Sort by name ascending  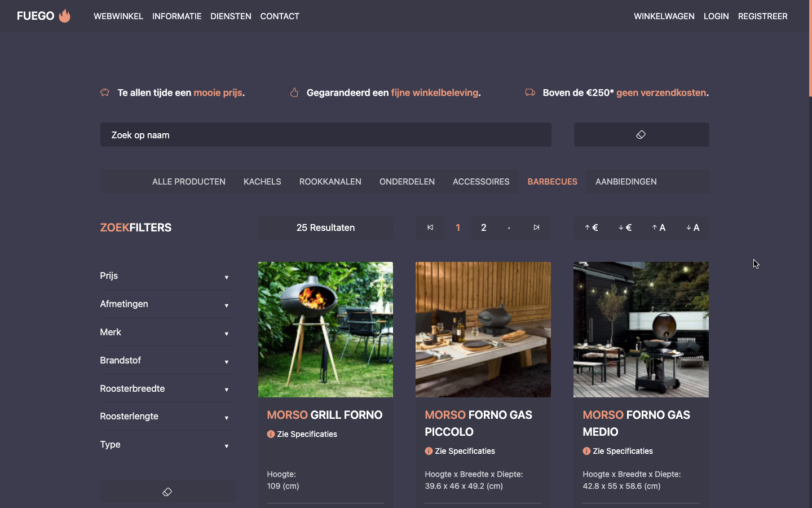pos(659,227)
